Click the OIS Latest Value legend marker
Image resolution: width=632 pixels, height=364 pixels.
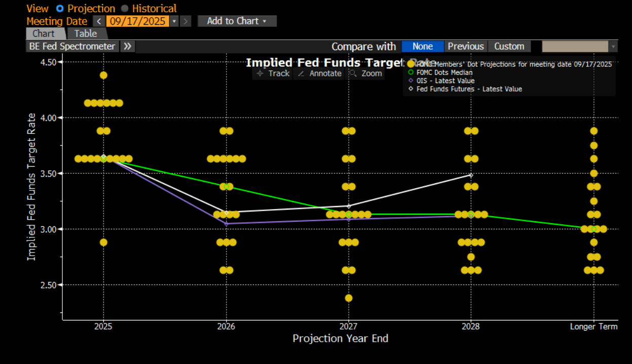point(411,80)
